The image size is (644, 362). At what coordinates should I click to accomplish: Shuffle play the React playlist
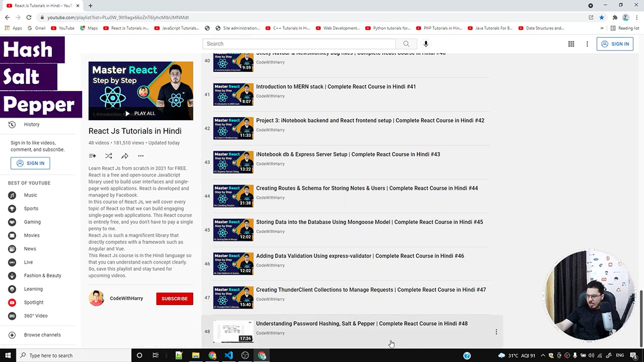(x=108, y=156)
